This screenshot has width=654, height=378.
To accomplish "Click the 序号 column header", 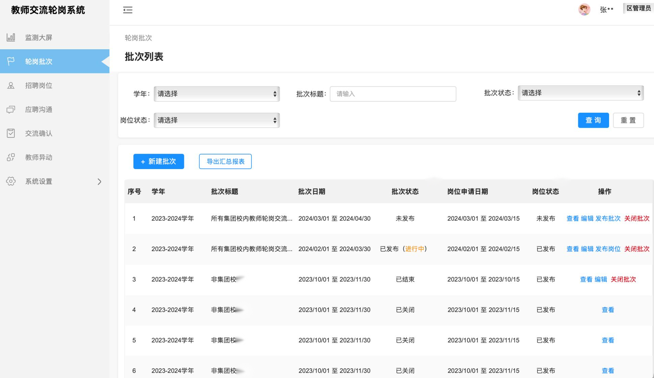I will point(134,192).
